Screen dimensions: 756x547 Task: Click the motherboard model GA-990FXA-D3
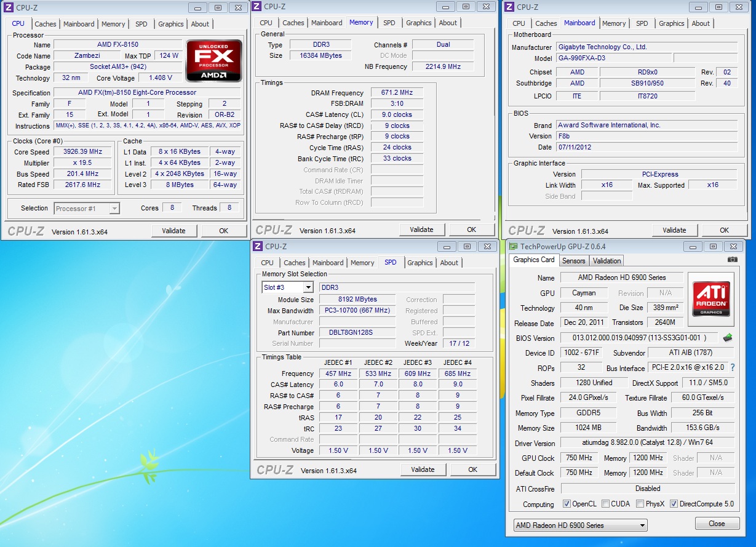pos(613,58)
